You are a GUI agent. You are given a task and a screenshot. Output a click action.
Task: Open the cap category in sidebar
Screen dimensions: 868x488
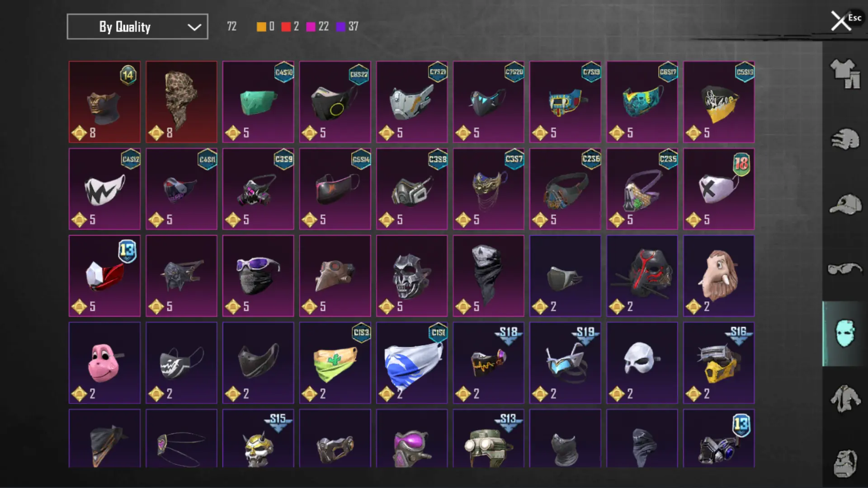click(x=845, y=205)
